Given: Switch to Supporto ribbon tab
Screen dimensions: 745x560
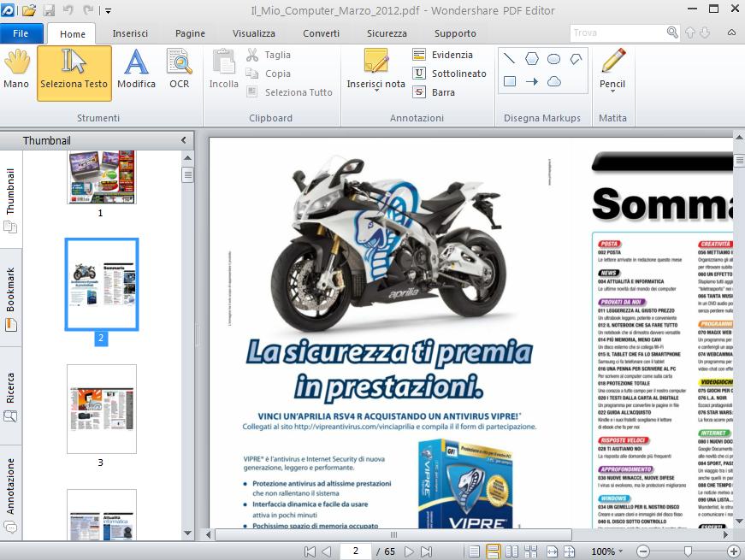Looking at the screenshot, I should click(455, 33).
